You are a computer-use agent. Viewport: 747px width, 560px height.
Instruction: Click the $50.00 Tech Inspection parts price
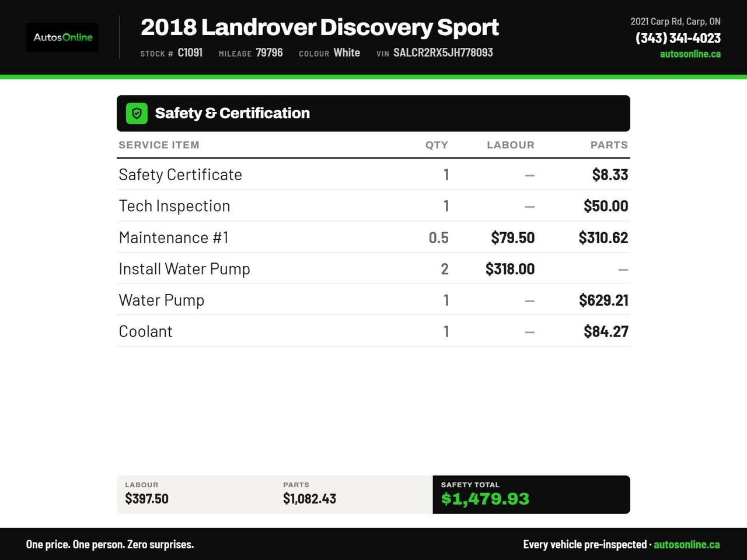pyautogui.click(x=606, y=206)
